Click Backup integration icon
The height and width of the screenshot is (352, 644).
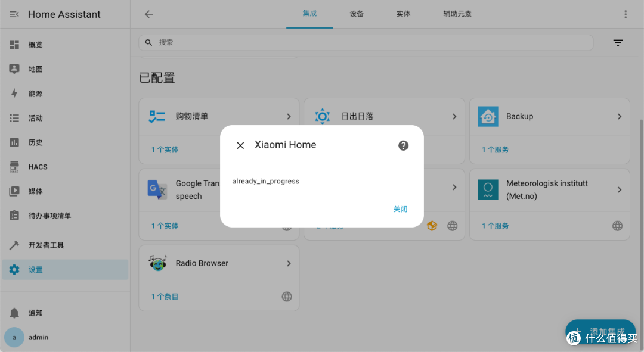tap(488, 117)
